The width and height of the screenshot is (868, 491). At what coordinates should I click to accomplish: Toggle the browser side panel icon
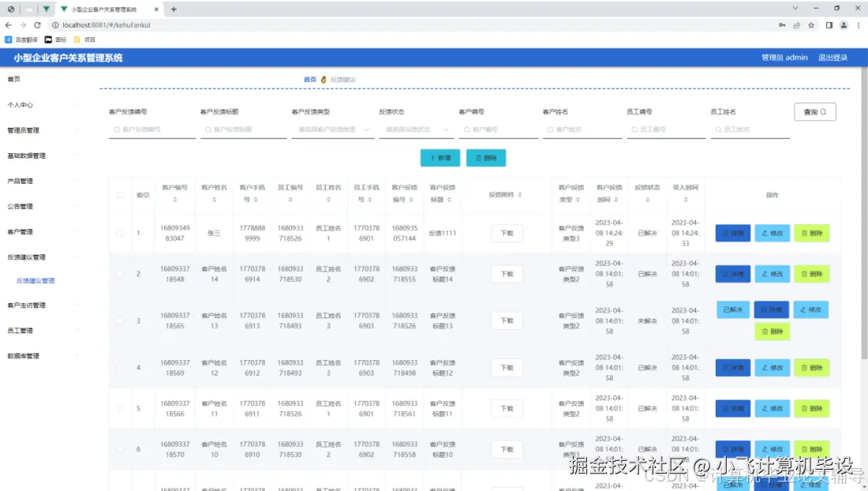(829, 25)
